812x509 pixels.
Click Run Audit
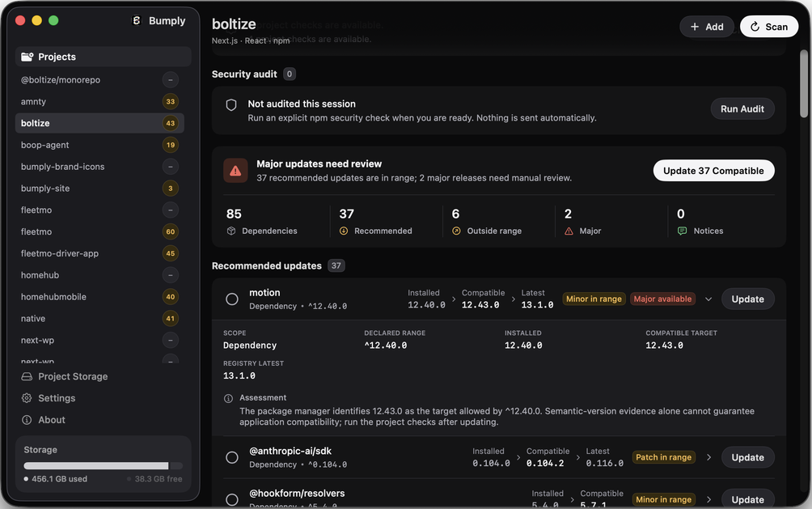tap(742, 109)
